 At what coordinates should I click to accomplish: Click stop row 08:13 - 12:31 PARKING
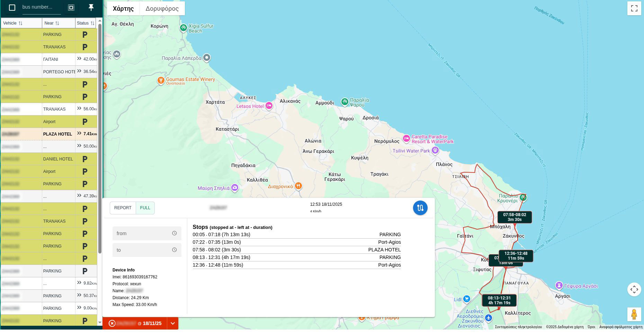coord(297,257)
